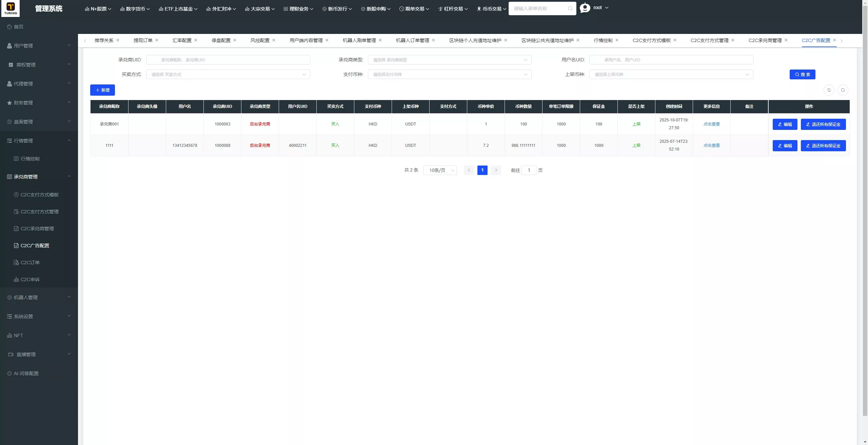Open C2C订单 in the sidebar
Viewport: 868px width, 445px height.
click(39, 263)
